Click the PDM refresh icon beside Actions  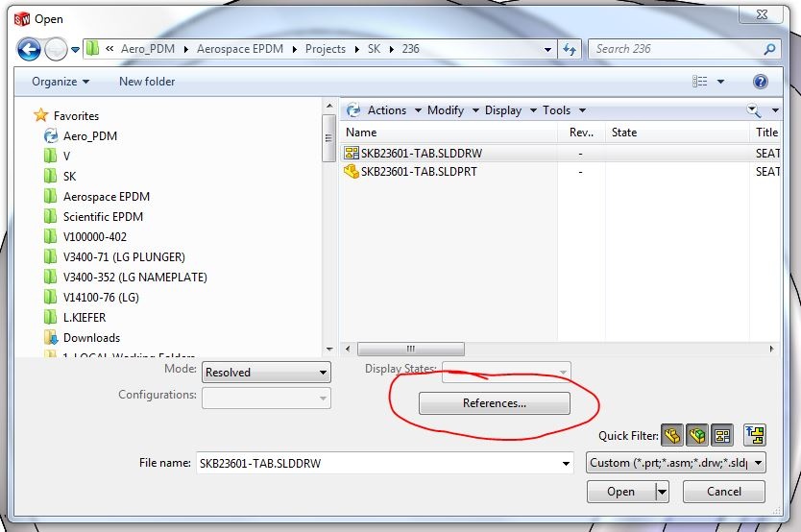[x=353, y=109]
